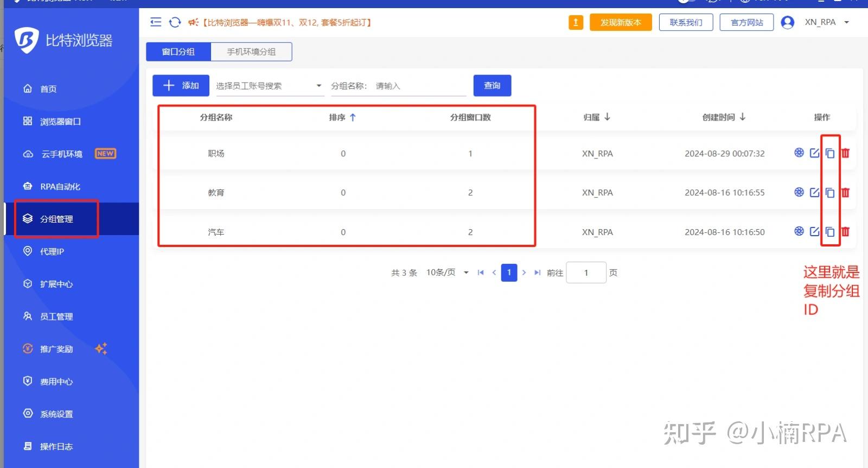This screenshot has height=468, width=868.
Task: Click the 查询 button
Action: coord(492,85)
